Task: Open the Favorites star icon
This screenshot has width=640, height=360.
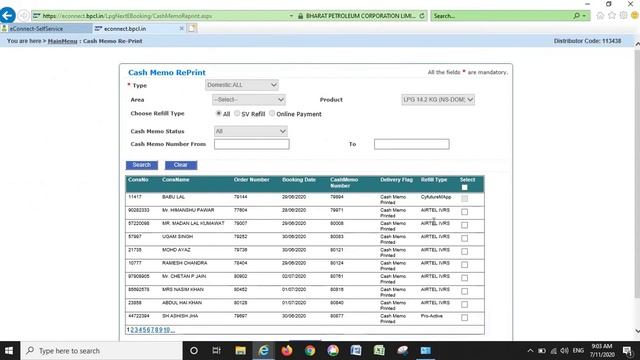Action: (611, 16)
